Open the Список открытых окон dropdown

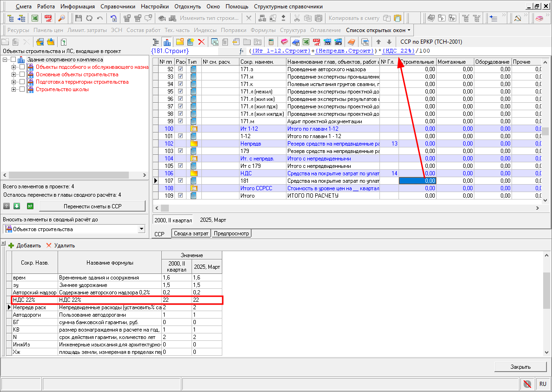pos(378,30)
